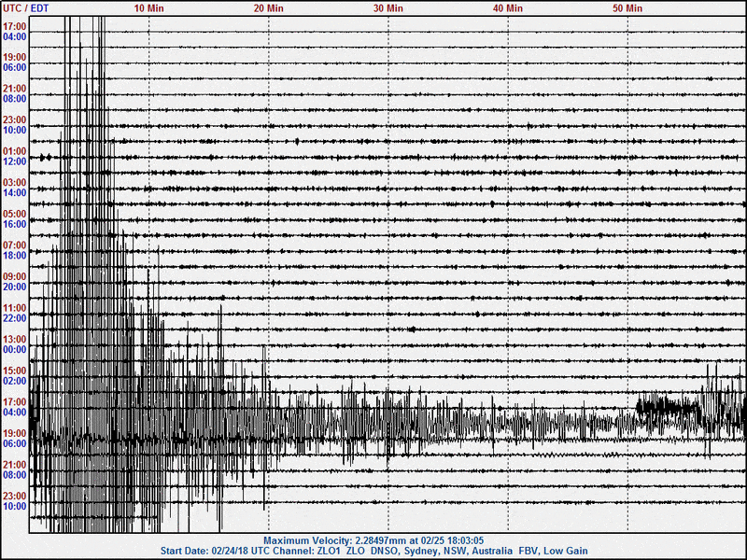Select the 18:00 EDT time label
This screenshot has height=560, width=747.
(x=15, y=256)
